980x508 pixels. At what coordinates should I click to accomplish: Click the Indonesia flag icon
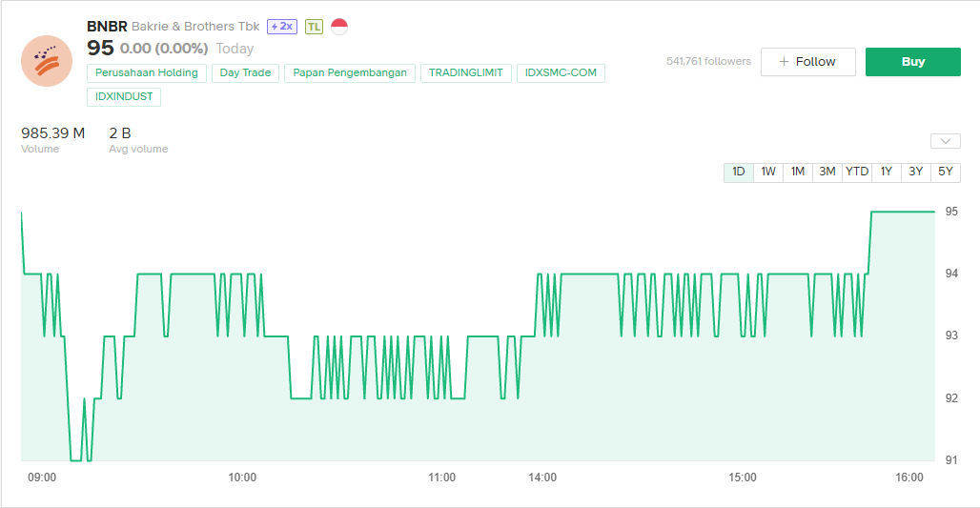point(339,27)
